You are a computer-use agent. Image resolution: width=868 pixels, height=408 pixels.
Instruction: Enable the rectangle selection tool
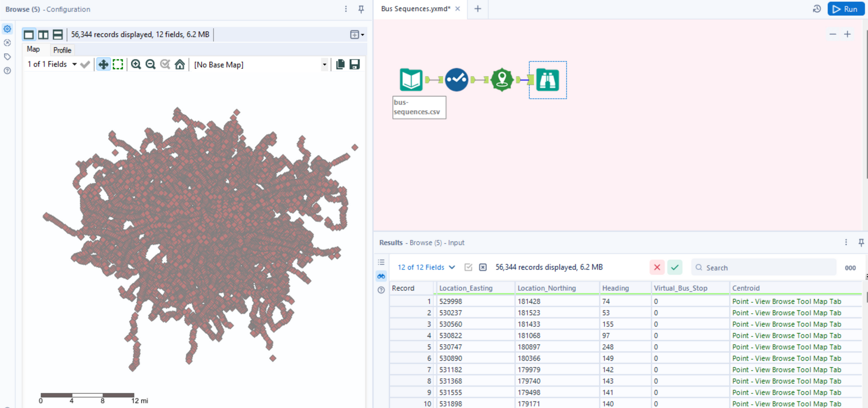tap(118, 65)
